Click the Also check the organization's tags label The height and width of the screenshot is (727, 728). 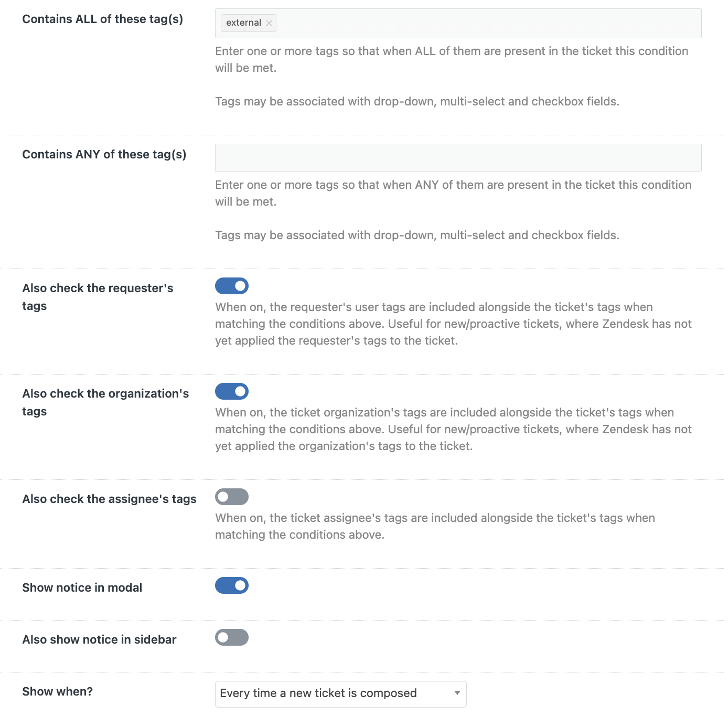pyautogui.click(x=105, y=402)
